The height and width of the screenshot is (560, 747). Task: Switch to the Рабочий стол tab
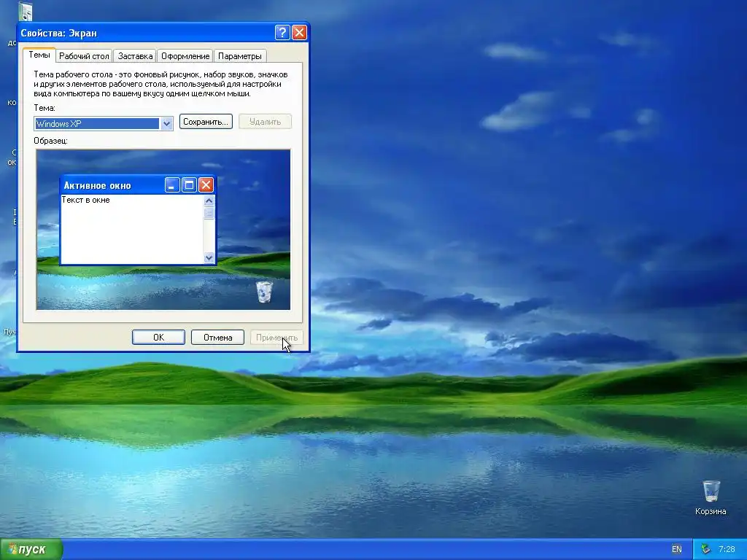(84, 56)
